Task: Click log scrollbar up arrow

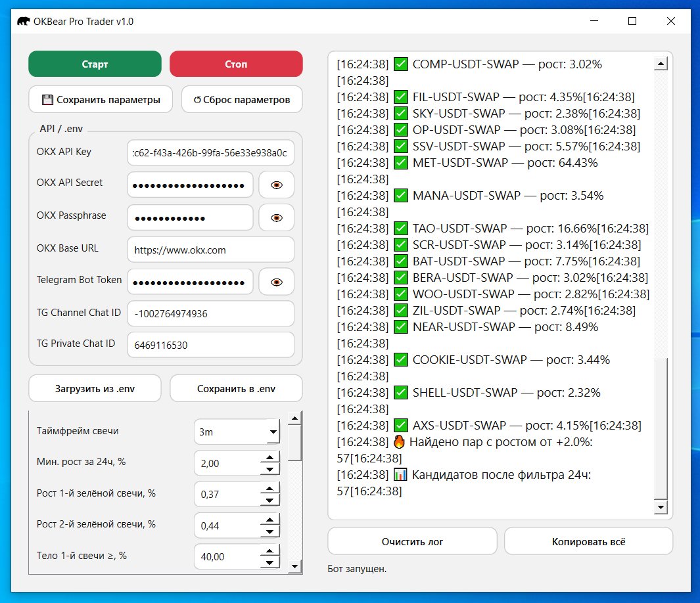Action: (x=661, y=64)
